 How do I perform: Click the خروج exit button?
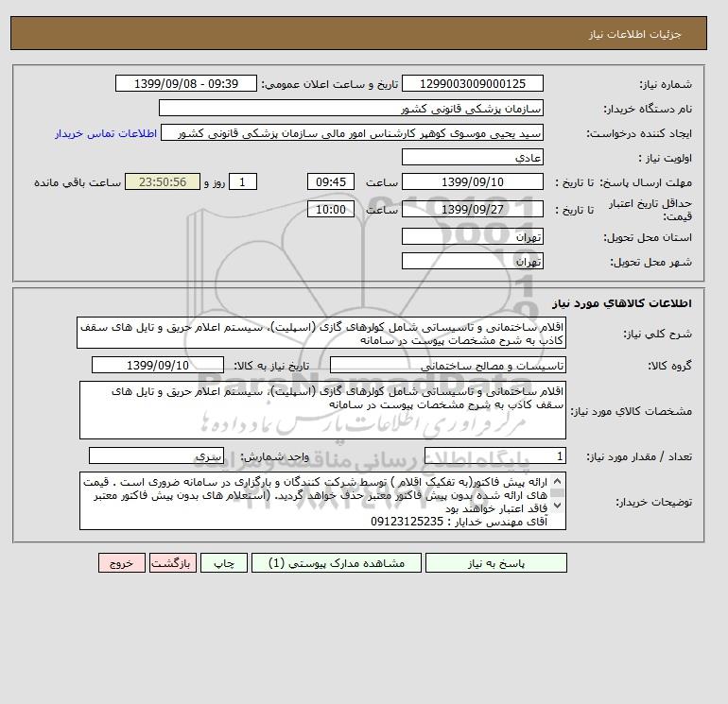coord(122,563)
